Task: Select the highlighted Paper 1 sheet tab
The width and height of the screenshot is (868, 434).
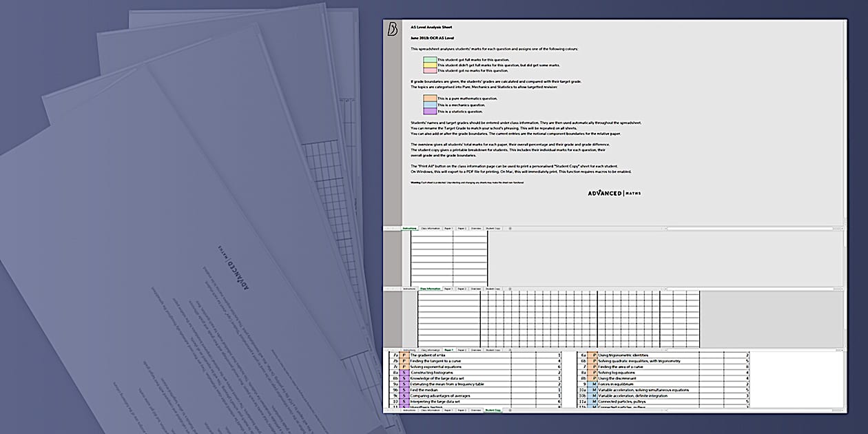Action: [x=448, y=350]
